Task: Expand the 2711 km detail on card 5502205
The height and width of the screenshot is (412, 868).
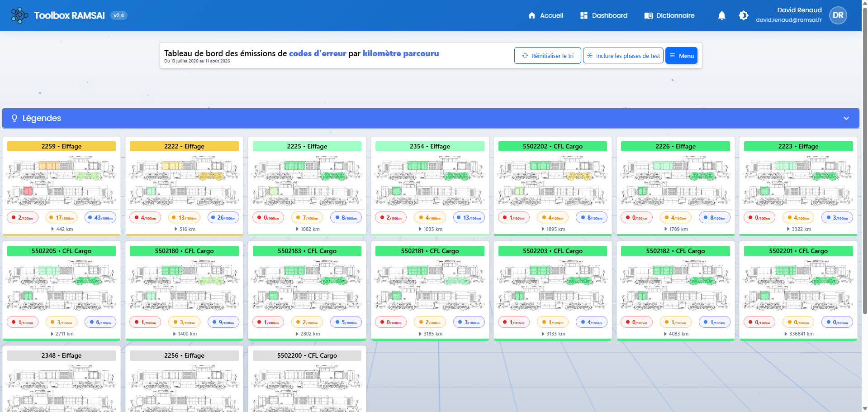Action: coord(62,334)
